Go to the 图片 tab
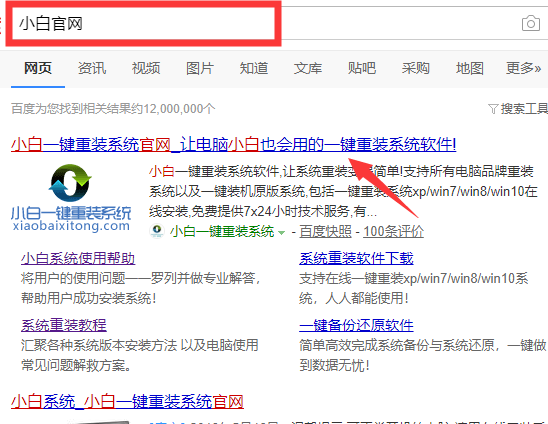Screen dimensions: 548x424 coord(200,68)
